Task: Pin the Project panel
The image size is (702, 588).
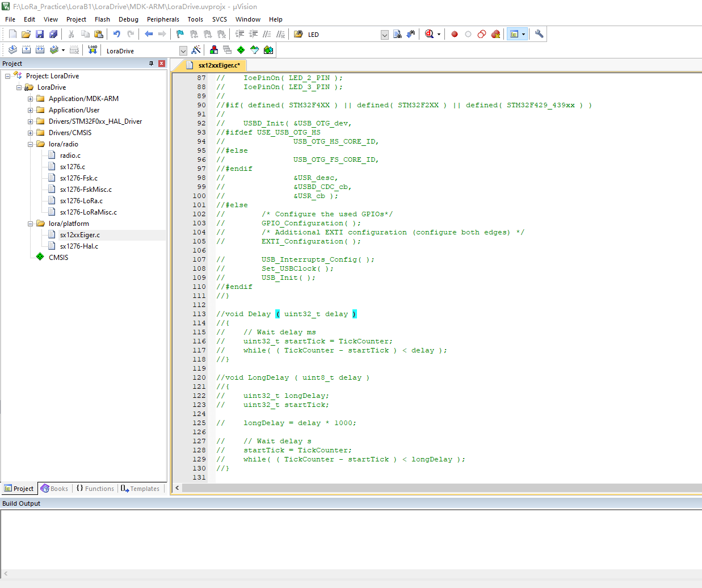Action: click(x=151, y=64)
